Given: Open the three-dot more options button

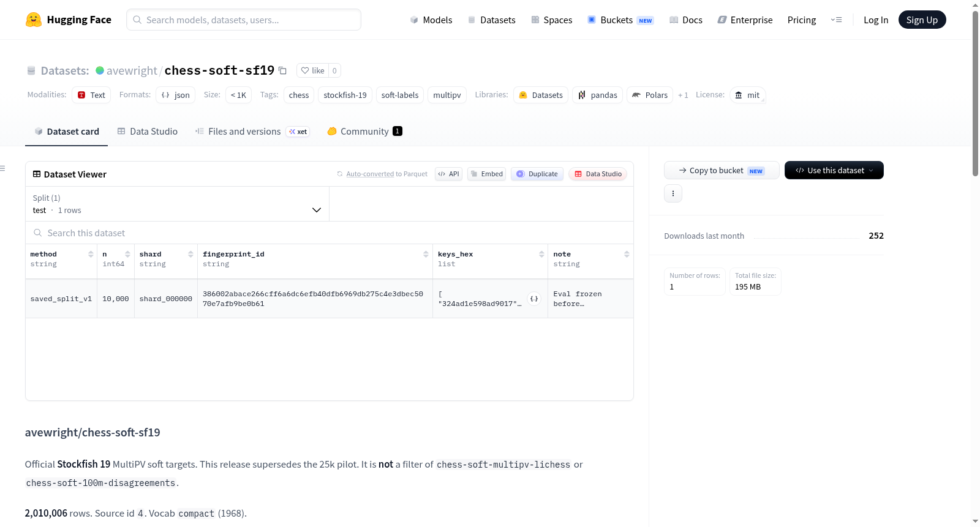Looking at the screenshot, I should click(673, 193).
